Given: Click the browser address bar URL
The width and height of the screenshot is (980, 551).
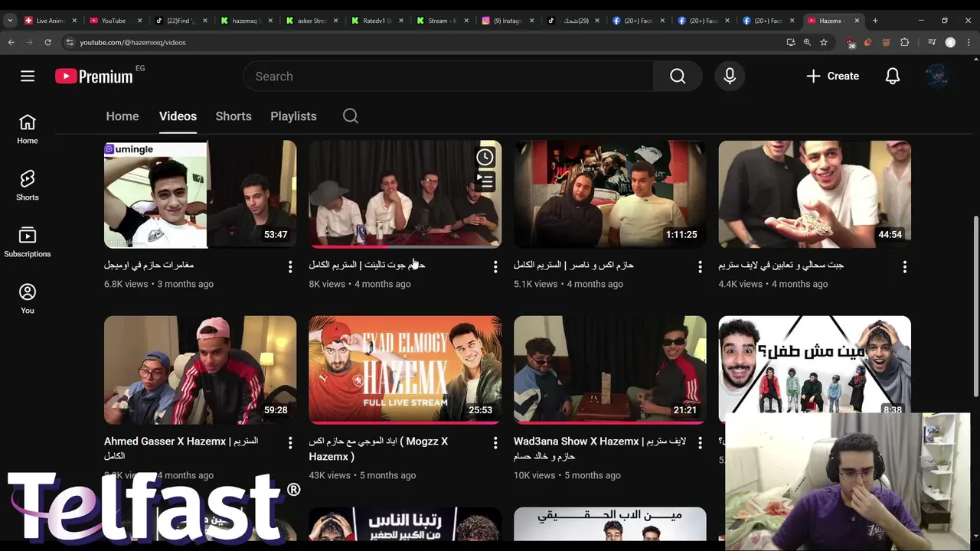Looking at the screenshot, I should point(132,42).
